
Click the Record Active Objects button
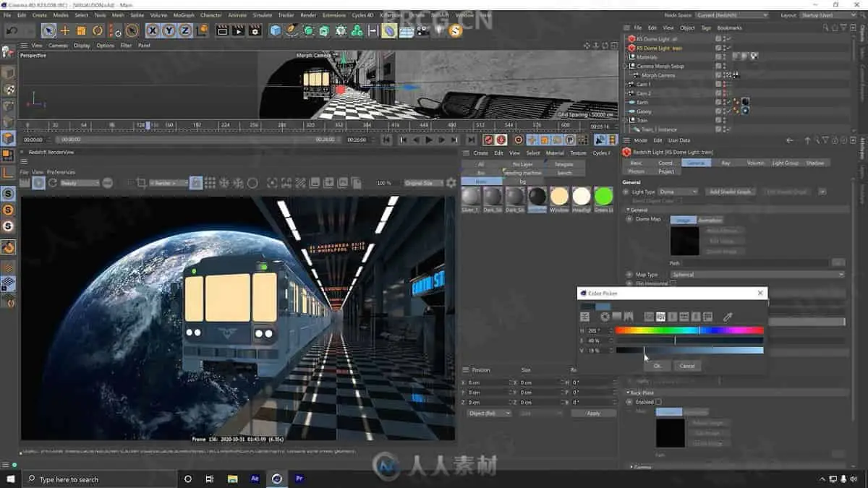coord(488,140)
